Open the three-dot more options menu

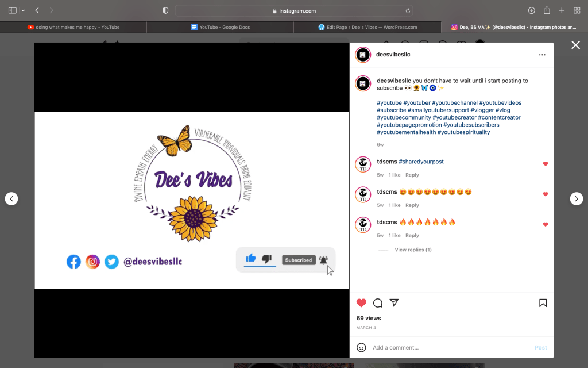pos(542,55)
